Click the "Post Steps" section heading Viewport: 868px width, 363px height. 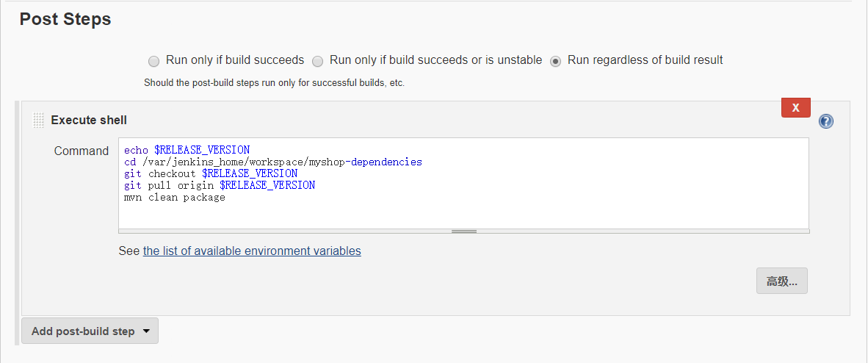[65, 20]
